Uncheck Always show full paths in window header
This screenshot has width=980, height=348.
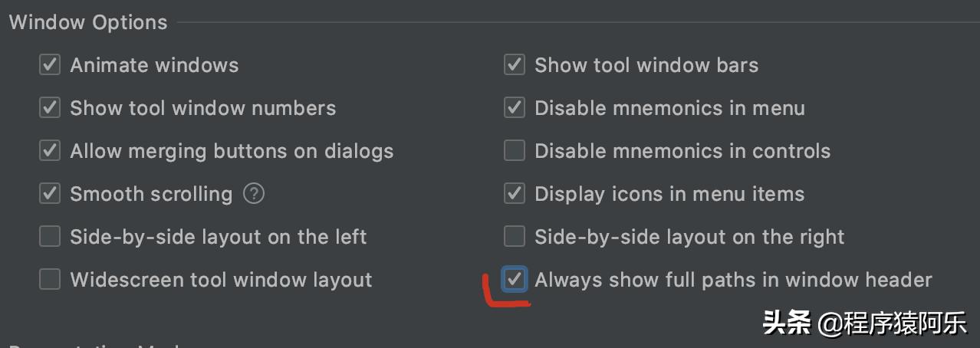515,280
